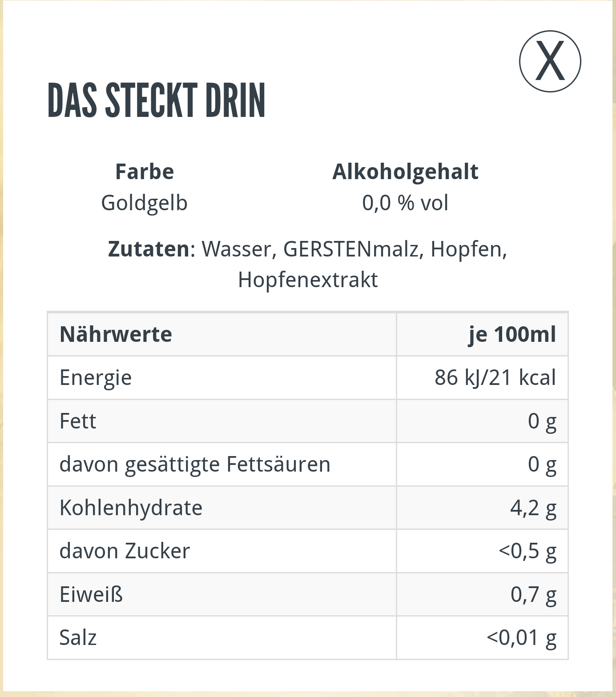Click the Das Steckt Drin heading
The height and width of the screenshot is (697, 616).
coord(156,100)
